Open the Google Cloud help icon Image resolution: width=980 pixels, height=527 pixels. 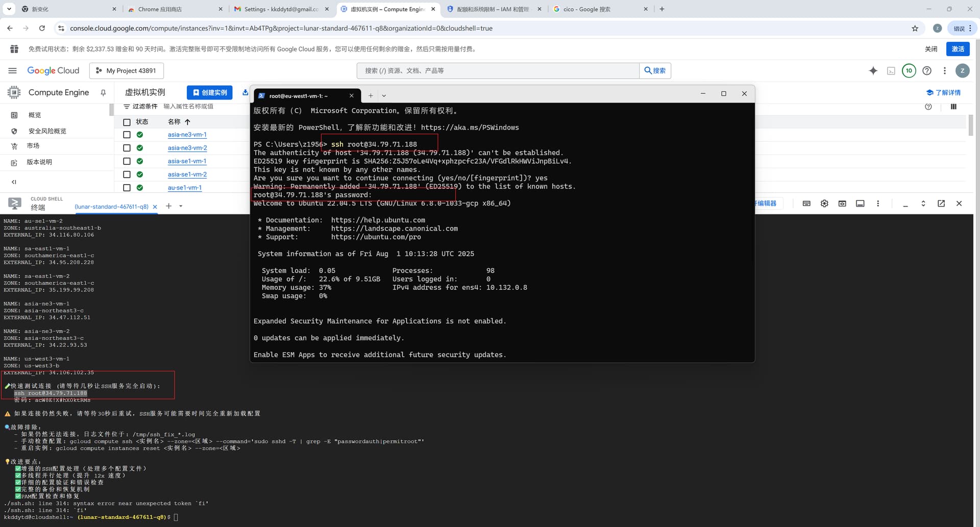pyautogui.click(x=927, y=71)
